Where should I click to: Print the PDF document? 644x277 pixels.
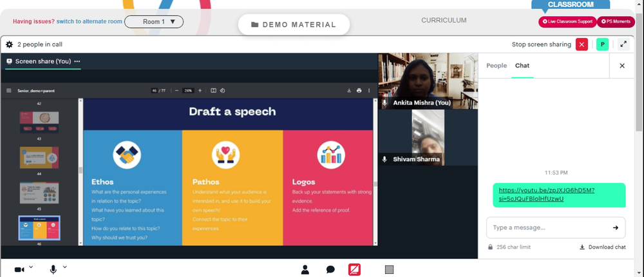(359, 91)
